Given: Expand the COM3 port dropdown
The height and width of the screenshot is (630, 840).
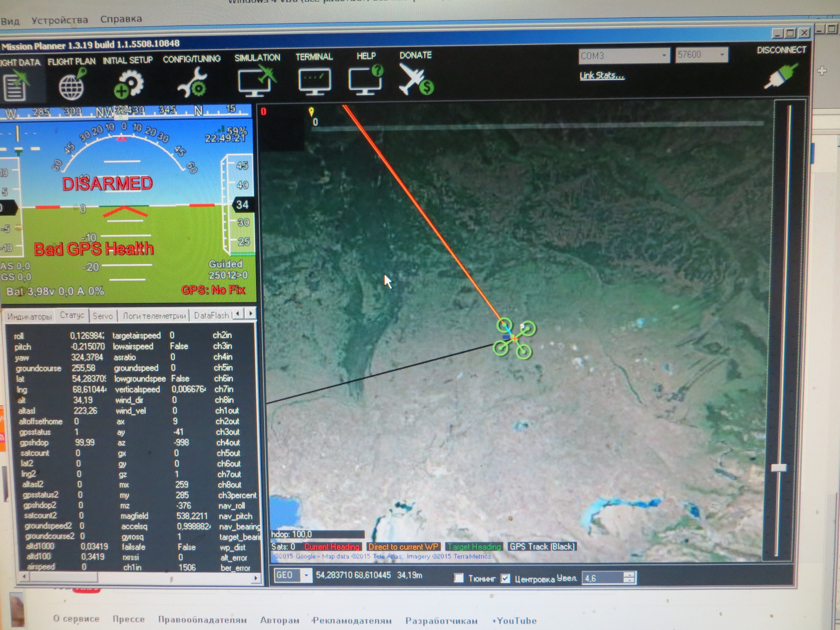Looking at the screenshot, I should pos(663,55).
